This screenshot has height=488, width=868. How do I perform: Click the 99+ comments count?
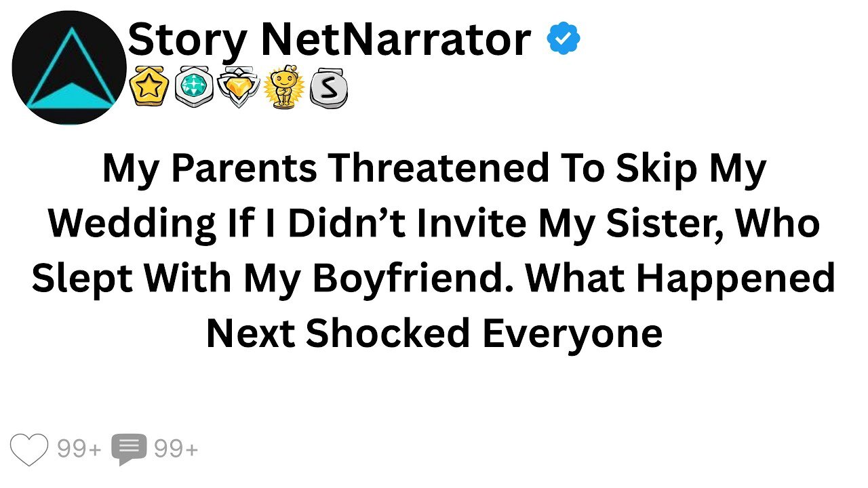[176, 449]
